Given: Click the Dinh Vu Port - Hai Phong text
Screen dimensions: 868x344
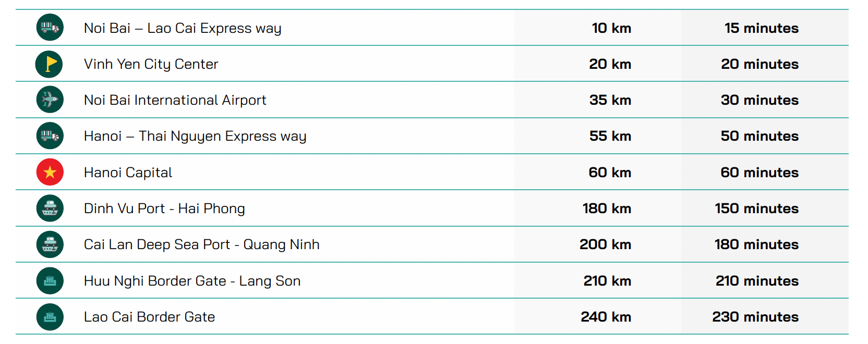Looking at the screenshot, I should click(x=164, y=208).
